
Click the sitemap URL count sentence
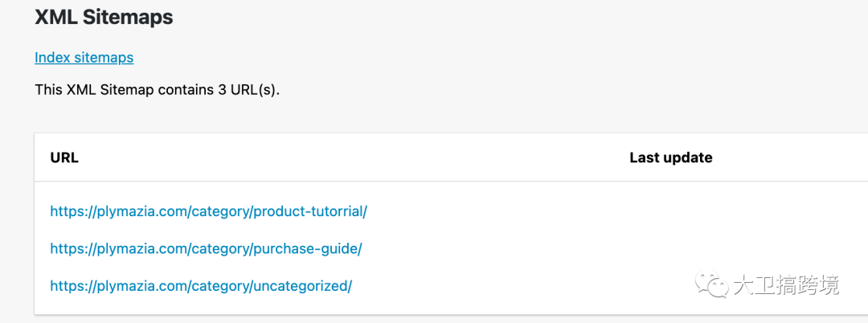coord(157,89)
